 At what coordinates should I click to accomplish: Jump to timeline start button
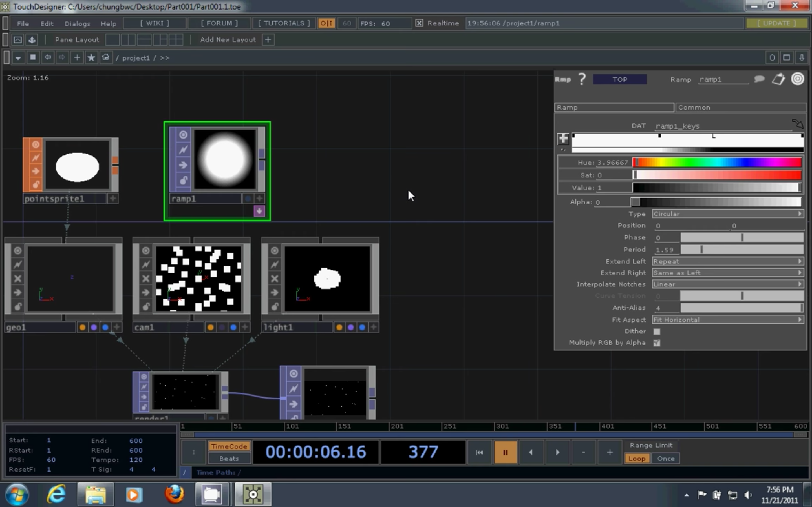click(480, 452)
